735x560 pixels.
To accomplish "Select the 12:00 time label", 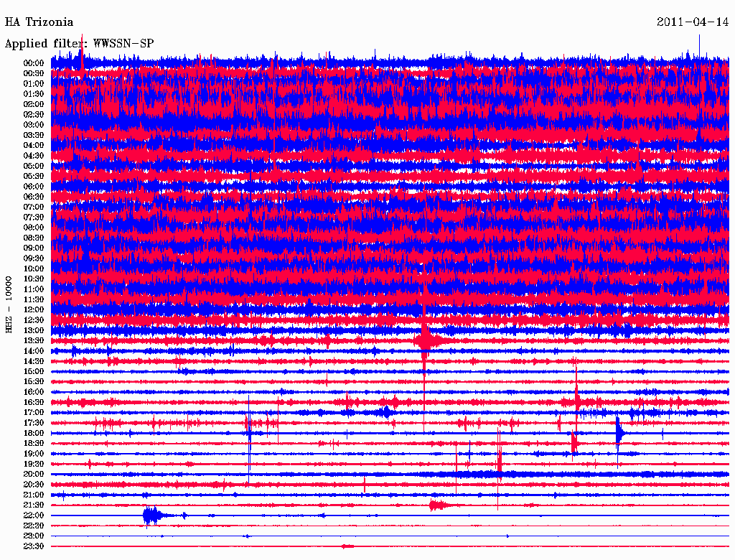I will pos(34,309).
